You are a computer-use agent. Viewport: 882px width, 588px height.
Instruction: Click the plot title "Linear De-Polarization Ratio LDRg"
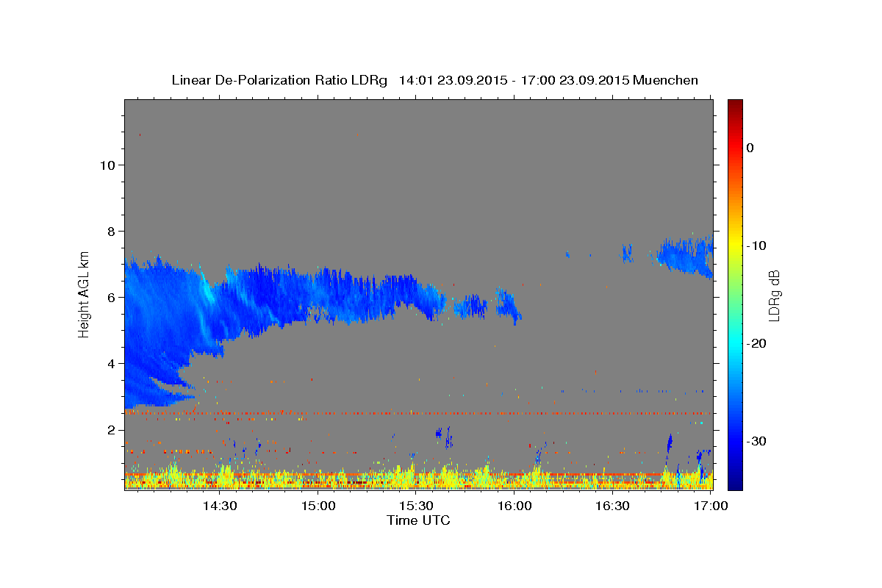(x=279, y=80)
